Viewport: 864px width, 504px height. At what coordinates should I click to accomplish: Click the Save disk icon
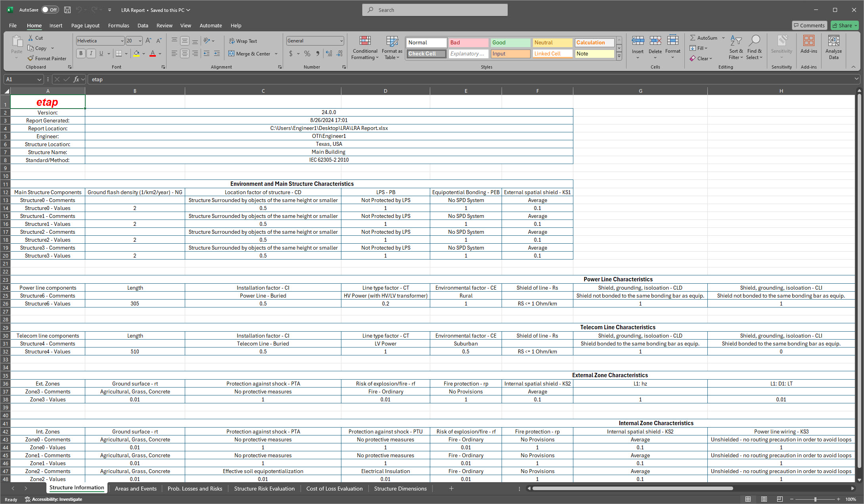67,10
